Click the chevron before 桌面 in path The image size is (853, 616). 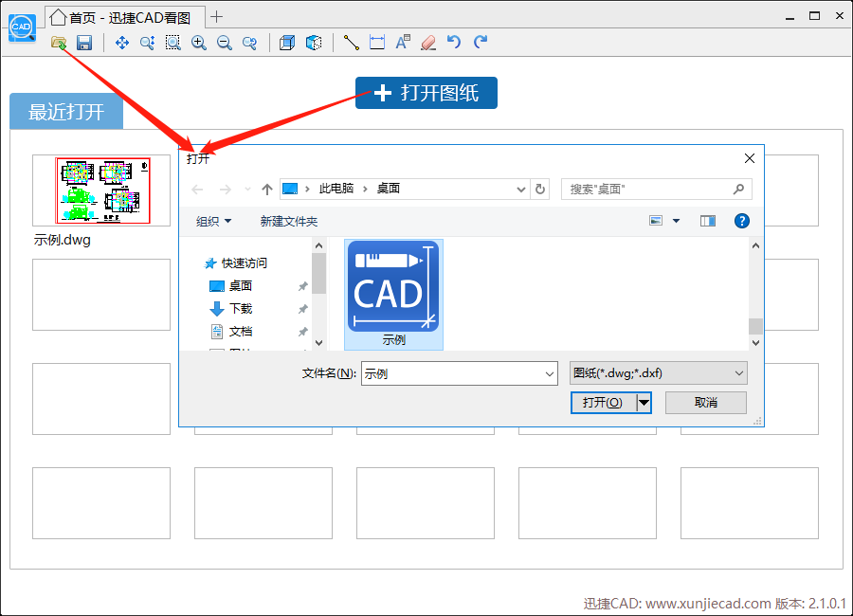(x=365, y=189)
